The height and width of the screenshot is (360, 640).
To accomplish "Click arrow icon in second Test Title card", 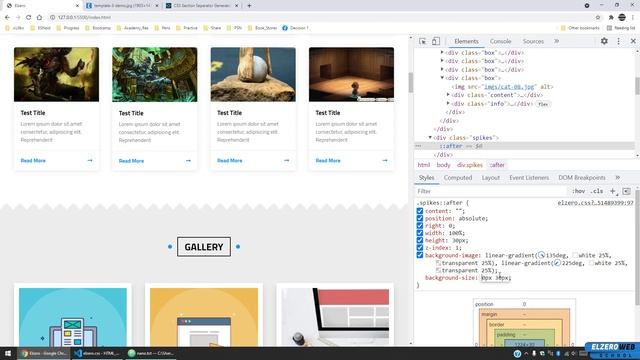I will click(x=188, y=161).
